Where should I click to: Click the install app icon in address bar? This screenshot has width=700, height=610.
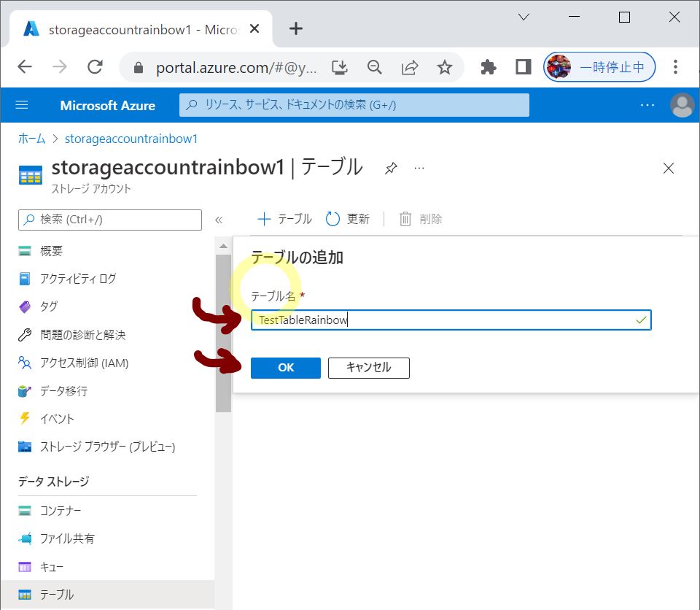(340, 67)
